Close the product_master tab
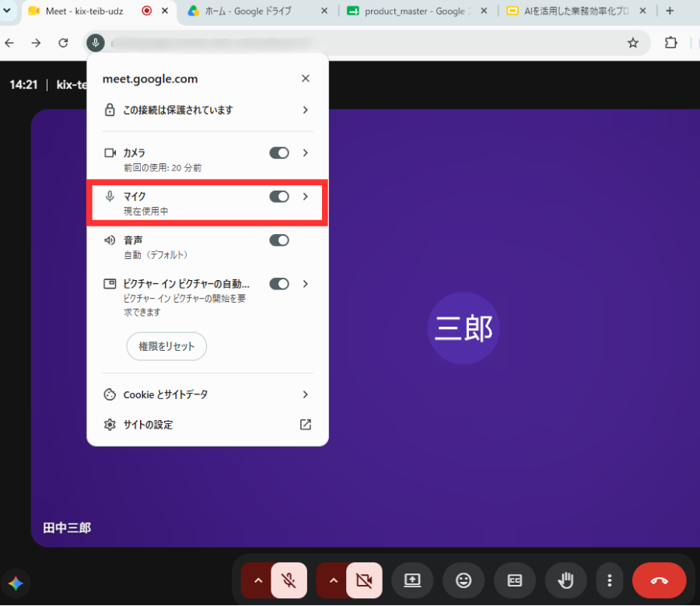Viewport: 700px width, 606px height. coord(484,11)
